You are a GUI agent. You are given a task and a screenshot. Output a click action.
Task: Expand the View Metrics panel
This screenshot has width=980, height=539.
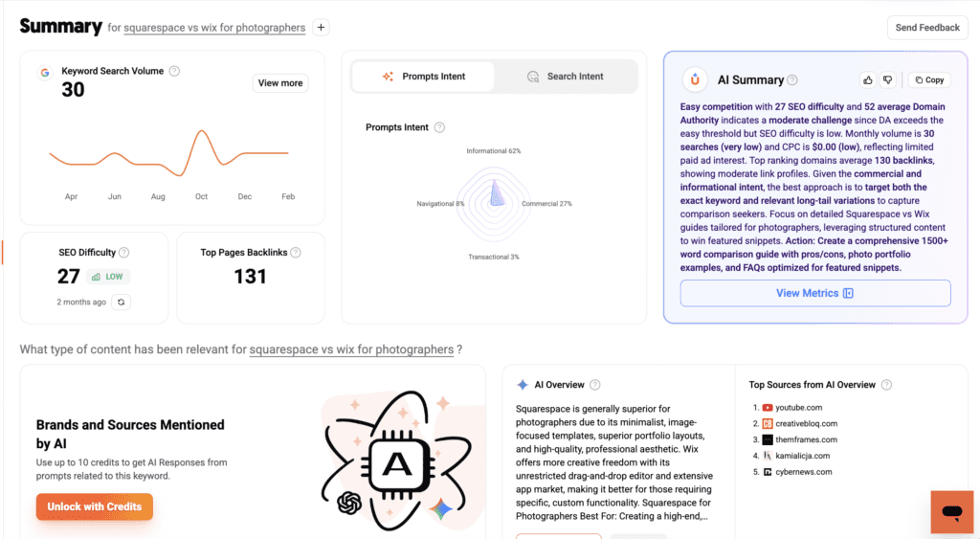pyautogui.click(x=815, y=293)
